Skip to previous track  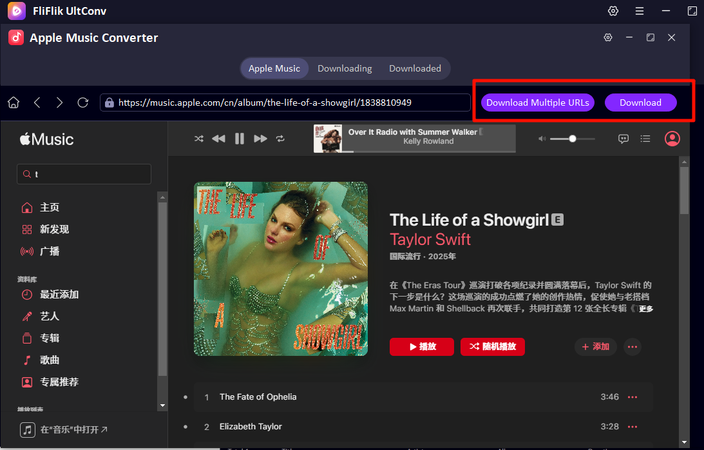(219, 139)
